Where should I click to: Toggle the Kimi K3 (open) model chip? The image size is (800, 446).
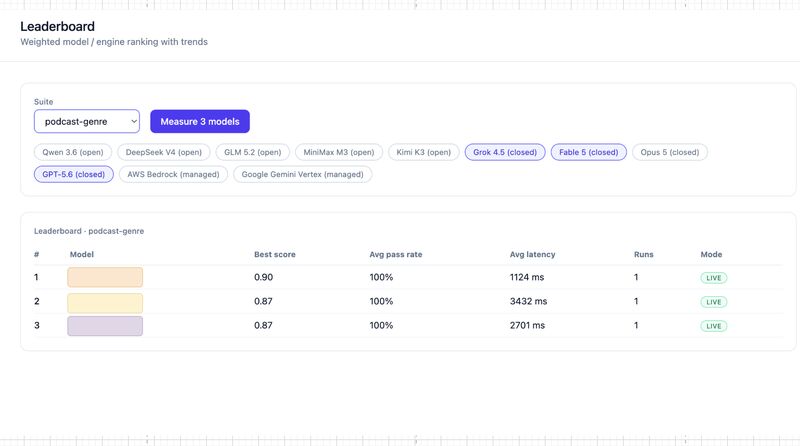423,152
